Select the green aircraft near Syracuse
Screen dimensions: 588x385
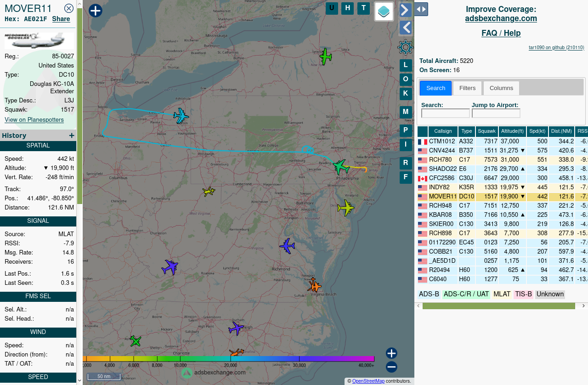pos(326,57)
